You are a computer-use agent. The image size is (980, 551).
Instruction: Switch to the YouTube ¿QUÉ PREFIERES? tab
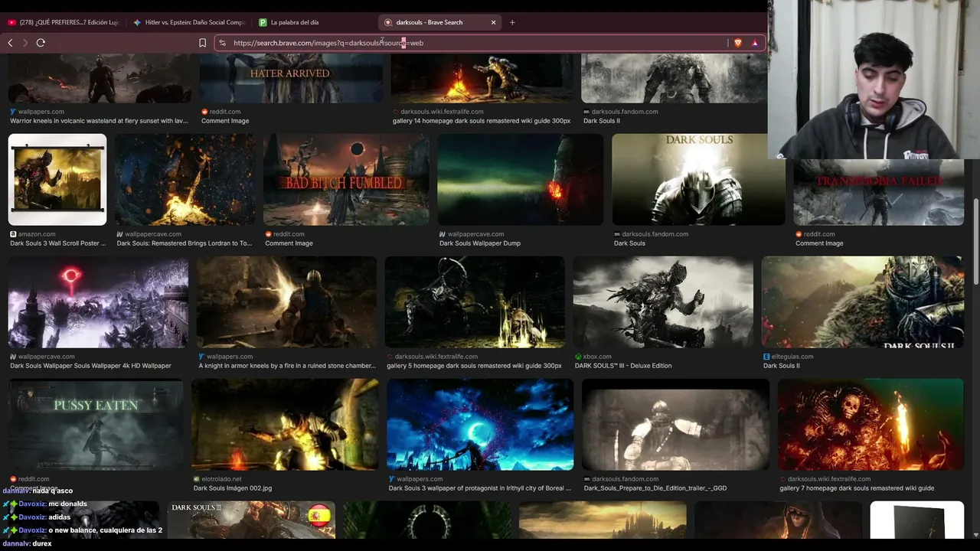tap(64, 22)
